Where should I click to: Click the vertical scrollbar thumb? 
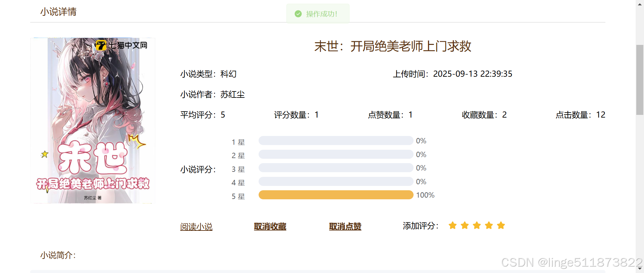640,80
